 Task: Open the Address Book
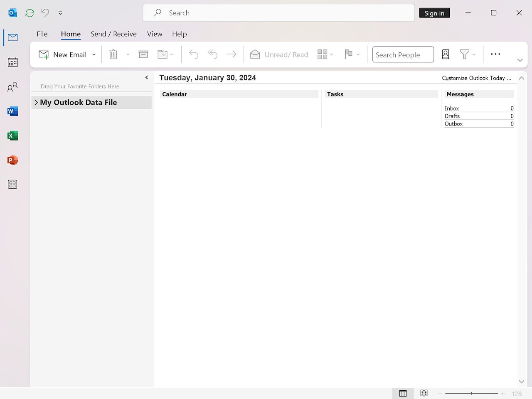pyautogui.click(x=445, y=54)
